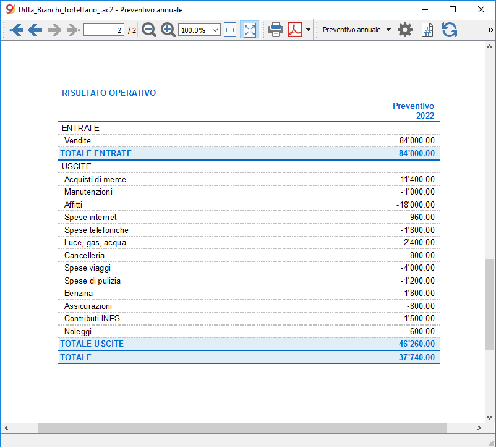This screenshot has width=496, height=448.
Task: Click the Manutenzioni row label
Action: pos(88,192)
